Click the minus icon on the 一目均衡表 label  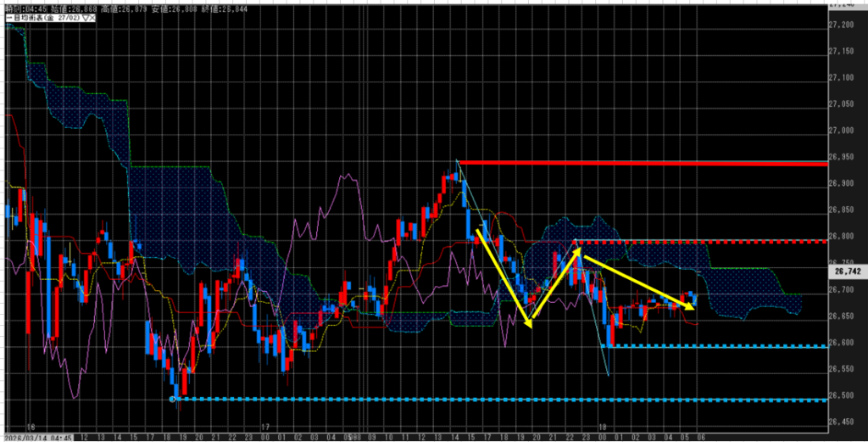4,16
